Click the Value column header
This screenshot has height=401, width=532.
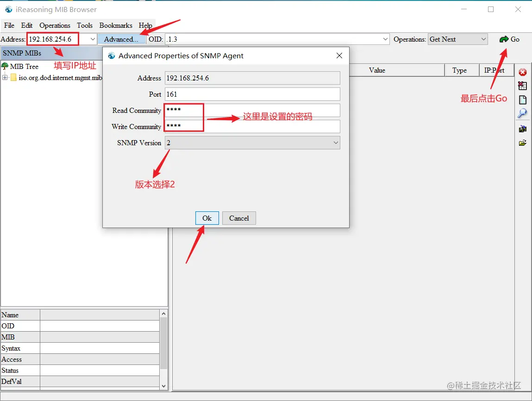click(377, 70)
